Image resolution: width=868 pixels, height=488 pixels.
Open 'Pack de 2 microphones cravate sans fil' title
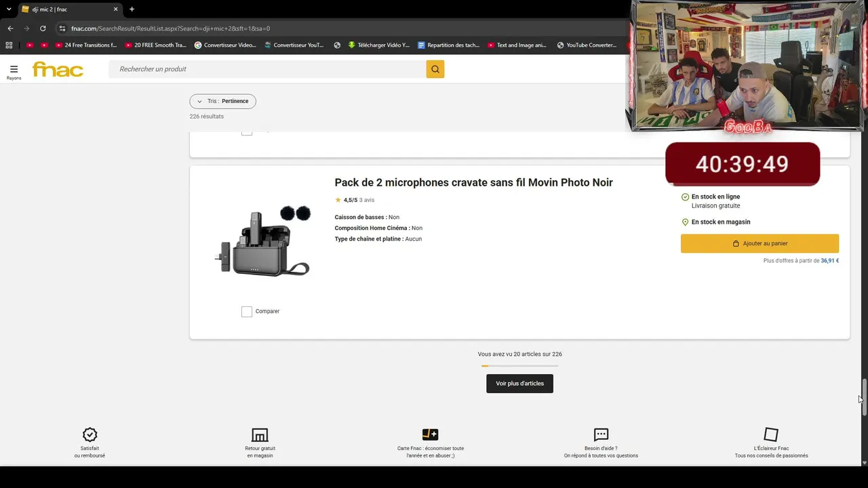pos(473,182)
